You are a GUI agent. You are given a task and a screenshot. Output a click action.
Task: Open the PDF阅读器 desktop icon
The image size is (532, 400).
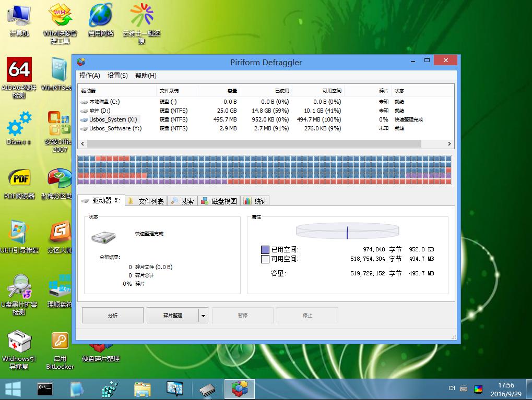19,179
